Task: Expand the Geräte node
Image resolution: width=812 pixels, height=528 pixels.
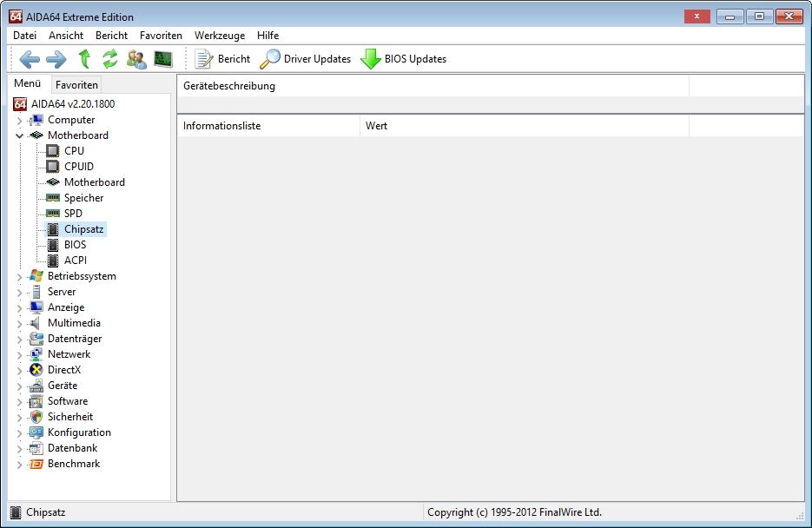Action: click(x=19, y=386)
